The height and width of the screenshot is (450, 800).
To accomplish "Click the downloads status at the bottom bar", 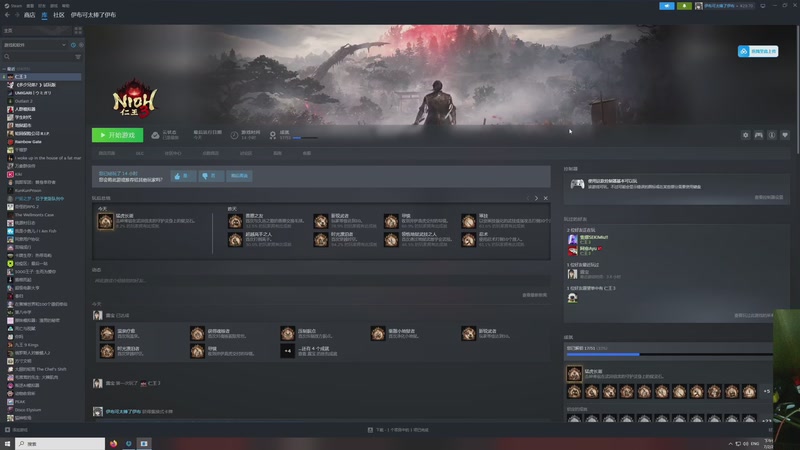I will pyautogui.click(x=398, y=430).
